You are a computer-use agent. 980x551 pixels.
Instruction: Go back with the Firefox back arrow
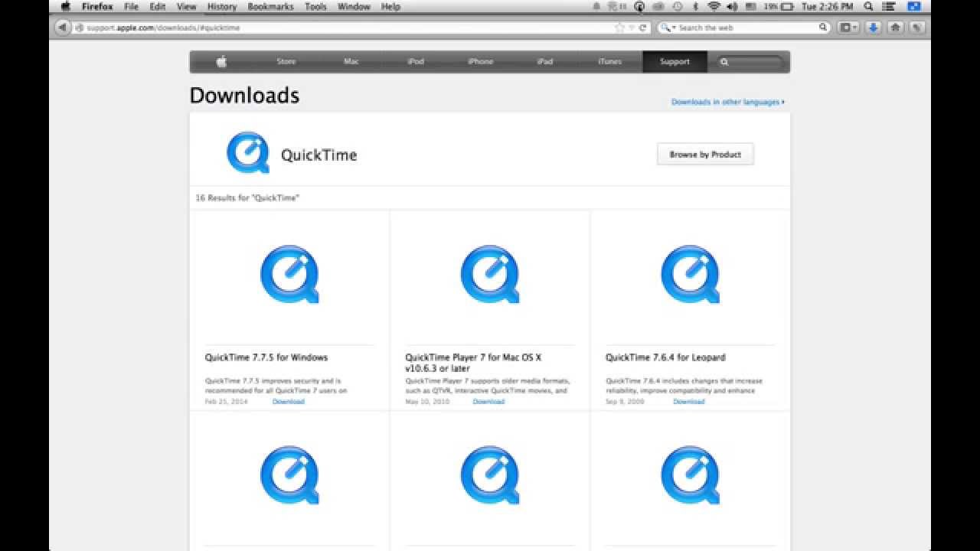(62, 28)
